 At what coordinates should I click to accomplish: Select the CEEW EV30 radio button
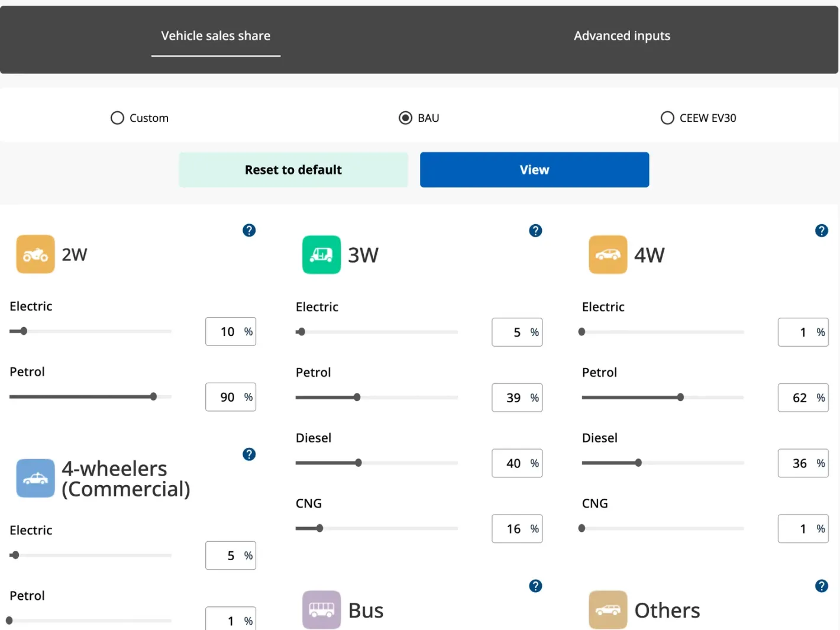click(667, 118)
